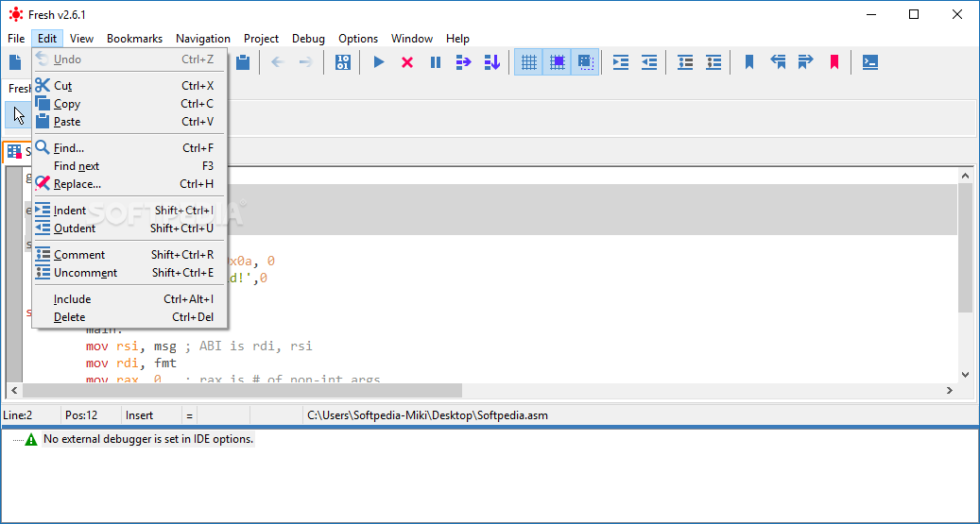This screenshot has width=980, height=524.
Task: Open the console terminal toolbar icon
Action: click(870, 61)
